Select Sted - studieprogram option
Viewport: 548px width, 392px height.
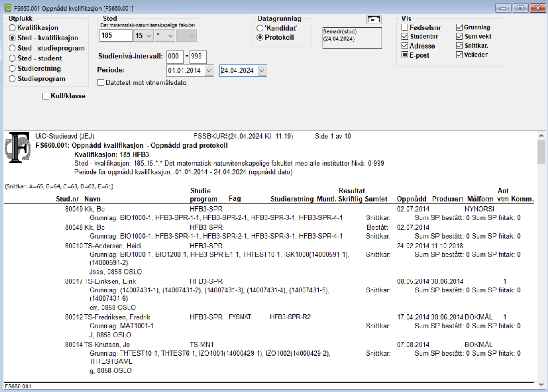[12, 48]
